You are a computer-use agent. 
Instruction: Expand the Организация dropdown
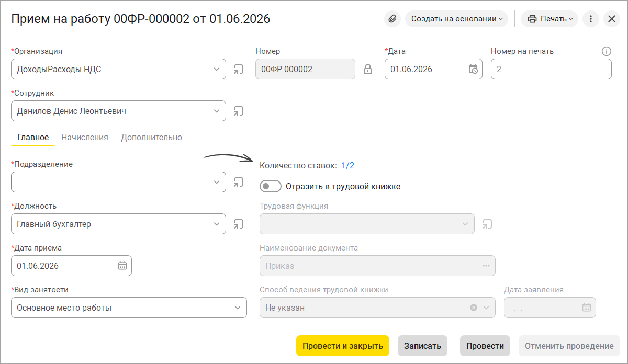pyautogui.click(x=217, y=69)
